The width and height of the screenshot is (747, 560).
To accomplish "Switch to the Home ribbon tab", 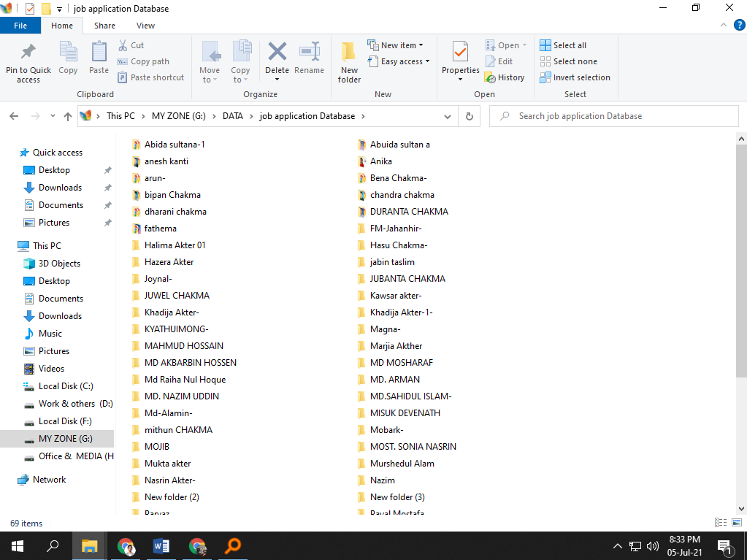I will click(x=62, y=26).
